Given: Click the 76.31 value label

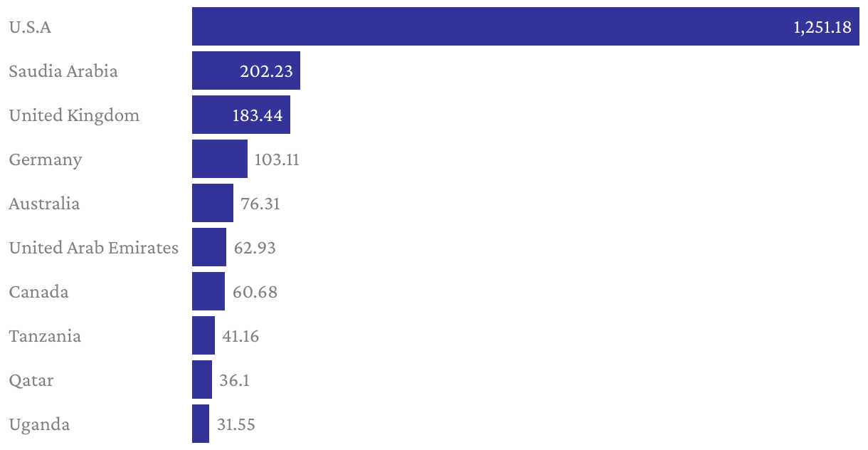Looking at the screenshot, I should coord(260,204).
